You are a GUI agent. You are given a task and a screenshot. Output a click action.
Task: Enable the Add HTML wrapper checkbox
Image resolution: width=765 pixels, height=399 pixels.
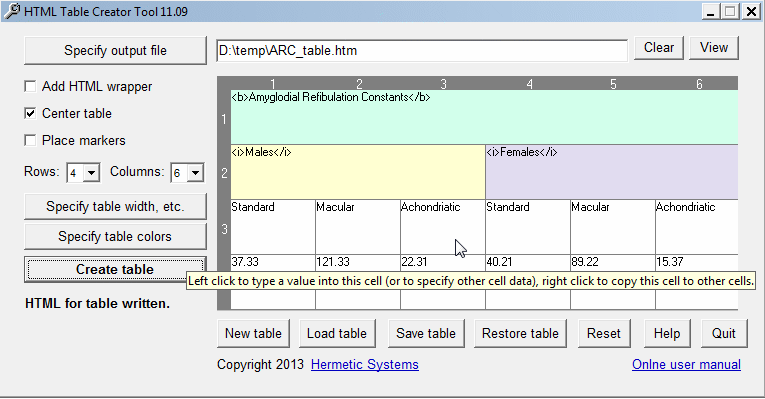tap(30, 86)
